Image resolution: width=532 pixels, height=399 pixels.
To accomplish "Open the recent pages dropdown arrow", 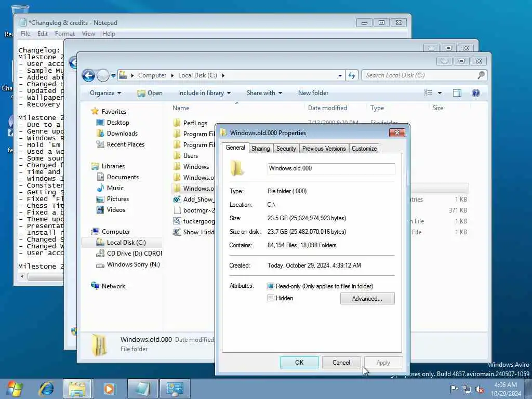I will (x=113, y=76).
